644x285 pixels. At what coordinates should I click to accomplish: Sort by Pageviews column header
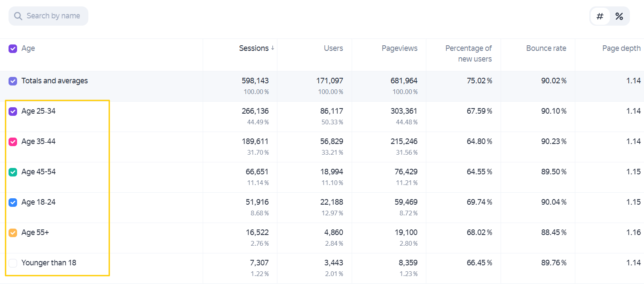click(x=399, y=48)
